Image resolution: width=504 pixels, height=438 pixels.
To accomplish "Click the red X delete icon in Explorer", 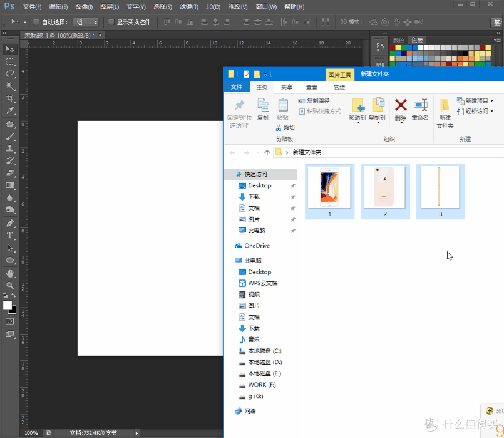I will tap(401, 105).
